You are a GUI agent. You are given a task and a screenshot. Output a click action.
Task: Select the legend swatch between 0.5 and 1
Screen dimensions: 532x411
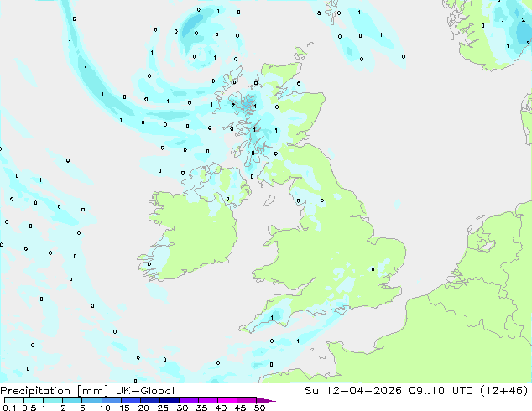(34, 400)
